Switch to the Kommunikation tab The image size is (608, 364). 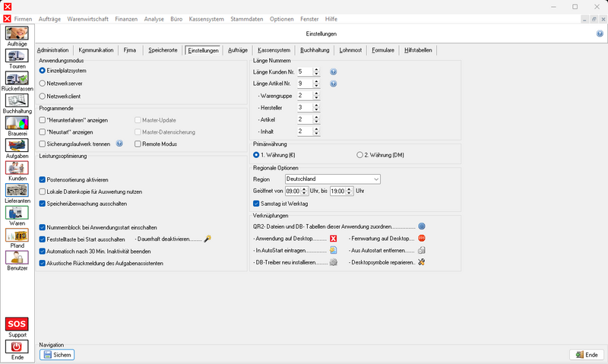tap(96, 50)
